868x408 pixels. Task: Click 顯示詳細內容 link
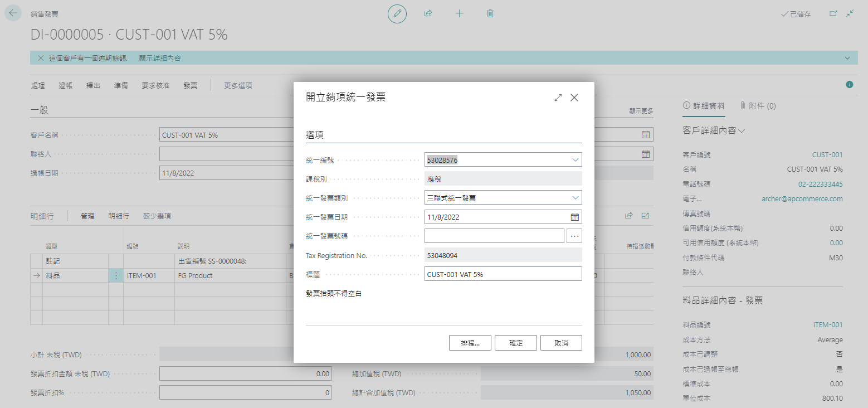[160, 58]
